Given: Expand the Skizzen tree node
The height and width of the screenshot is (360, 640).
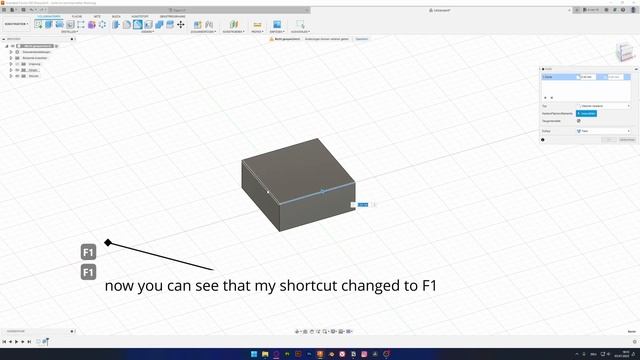Looking at the screenshot, I should 11,76.
